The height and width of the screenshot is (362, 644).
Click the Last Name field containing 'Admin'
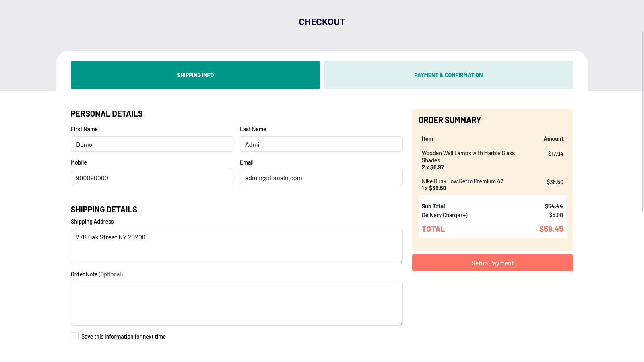(321, 144)
